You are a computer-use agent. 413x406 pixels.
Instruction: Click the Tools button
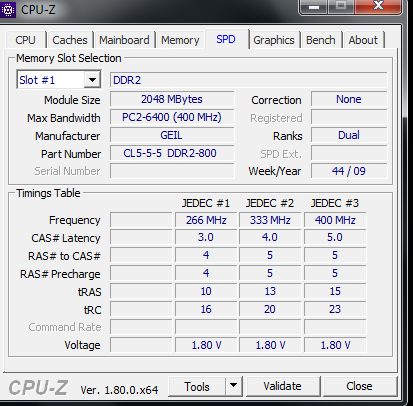pos(197,387)
